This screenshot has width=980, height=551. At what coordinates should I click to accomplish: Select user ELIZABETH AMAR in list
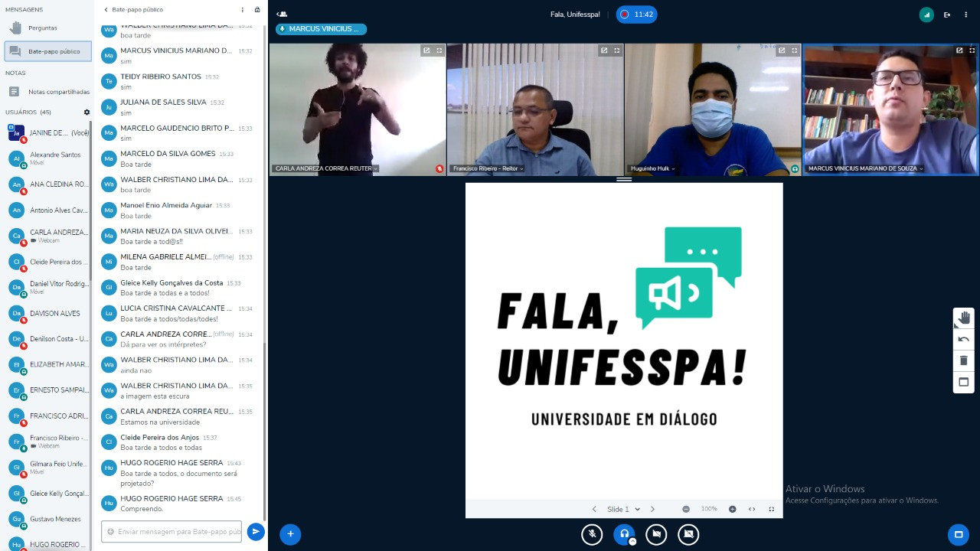click(47, 364)
